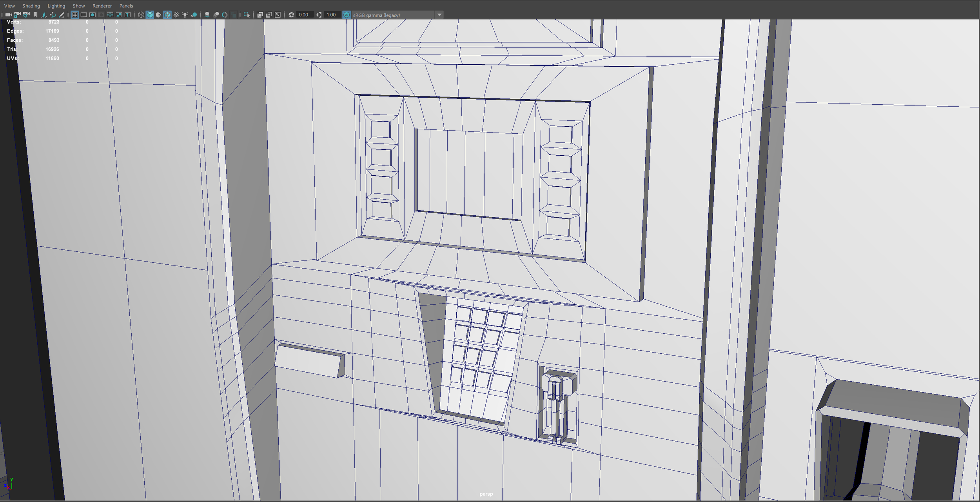Viewport: 980px width, 502px height.
Task: Enable use all lights bulb icon
Action: pyautogui.click(x=185, y=15)
